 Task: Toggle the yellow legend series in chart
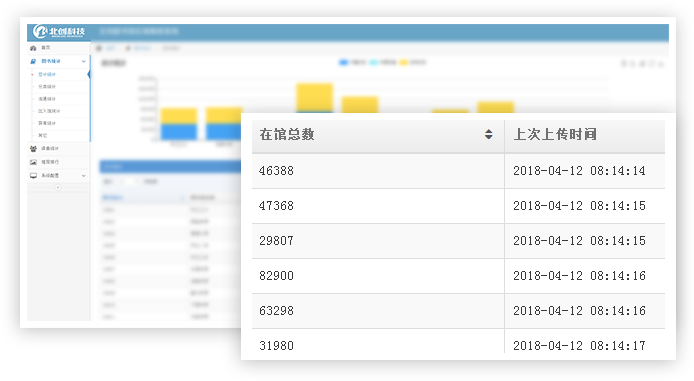pos(403,62)
